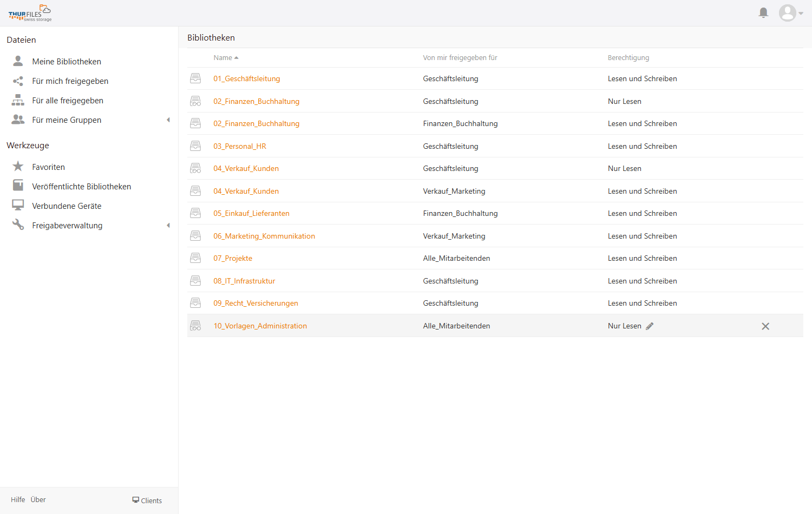
Task: Click the share icon beside Für mich freigegeben
Action: point(18,81)
